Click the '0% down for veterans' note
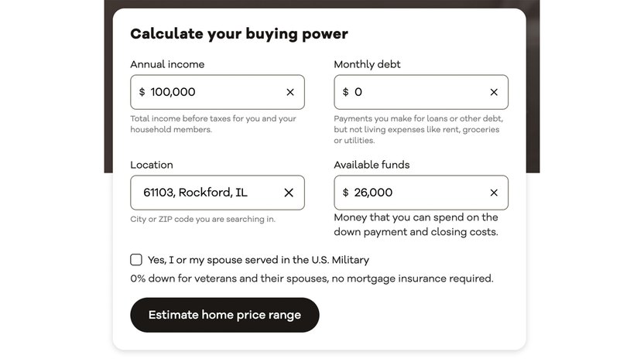644x362 pixels. pyautogui.click(x=311, y=278)
